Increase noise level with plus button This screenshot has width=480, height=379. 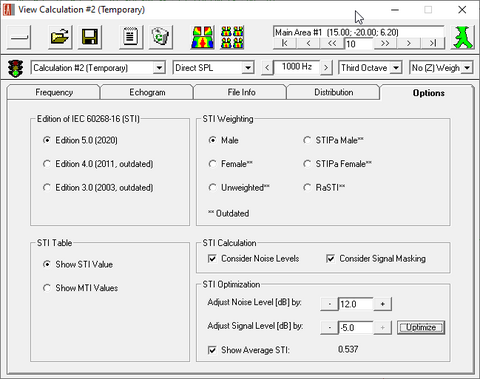[x=382, y=304]
